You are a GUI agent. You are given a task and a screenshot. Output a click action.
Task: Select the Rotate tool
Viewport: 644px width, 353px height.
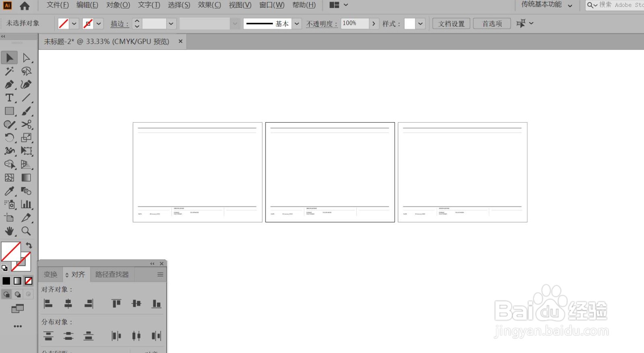click(9, 138)
